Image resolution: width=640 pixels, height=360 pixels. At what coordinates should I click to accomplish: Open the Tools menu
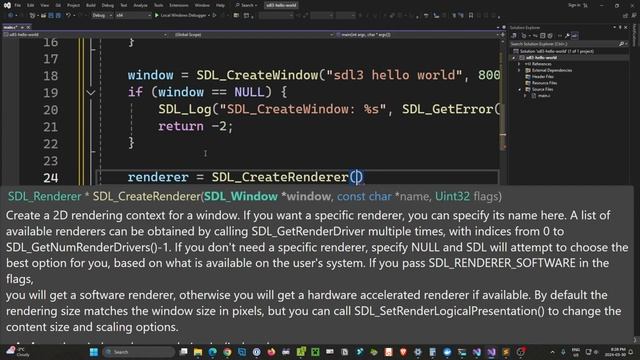(x=158, y=5)
